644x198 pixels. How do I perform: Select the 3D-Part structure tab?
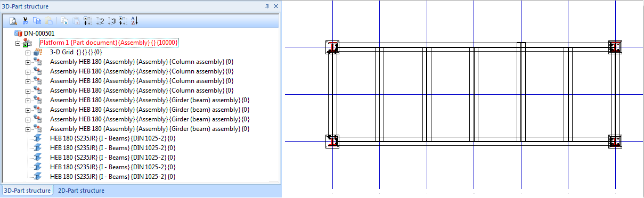pos(27,191)
